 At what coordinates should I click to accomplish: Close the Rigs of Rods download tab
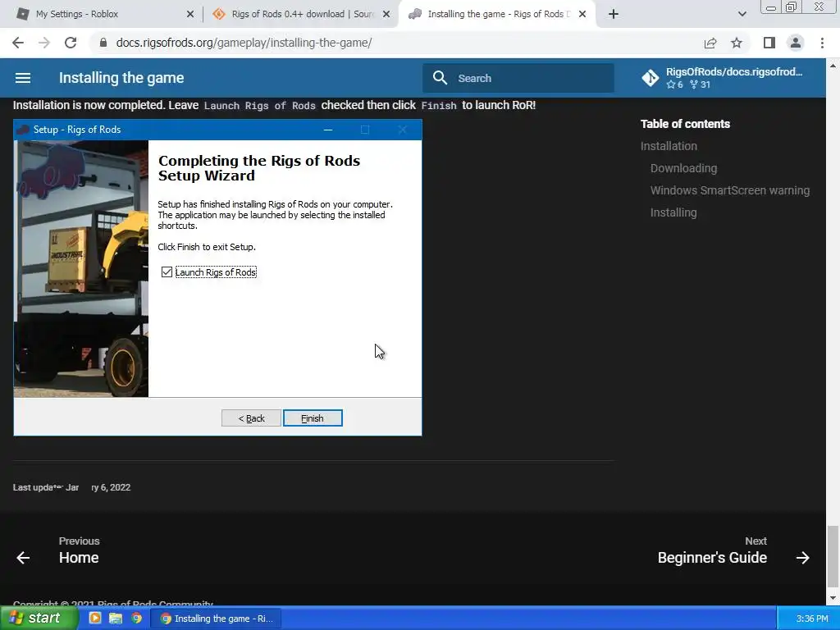coord(386,15)
